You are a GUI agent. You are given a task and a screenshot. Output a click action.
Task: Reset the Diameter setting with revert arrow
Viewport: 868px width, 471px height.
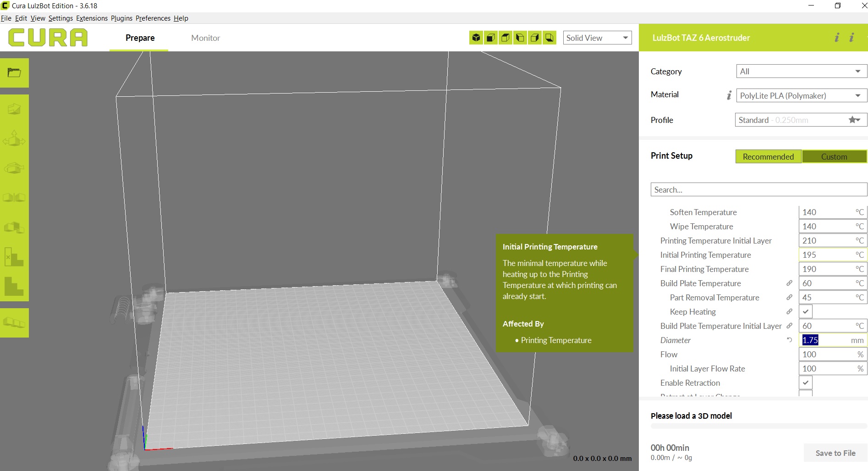click(x=789, y=340)
